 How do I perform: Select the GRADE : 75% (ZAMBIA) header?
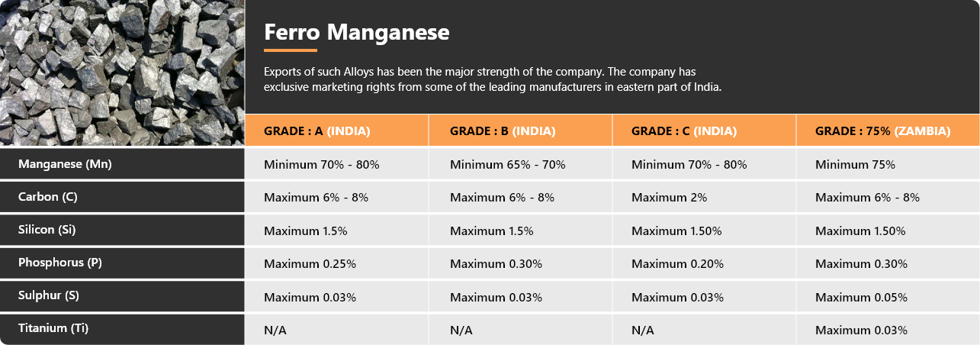(x=888, y=131)
